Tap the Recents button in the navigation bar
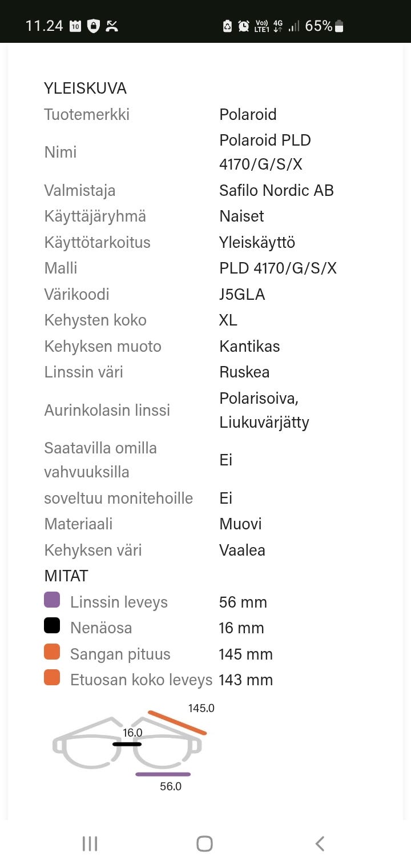The height and width of the screenshot is (868, 411). tap(90, 843)
